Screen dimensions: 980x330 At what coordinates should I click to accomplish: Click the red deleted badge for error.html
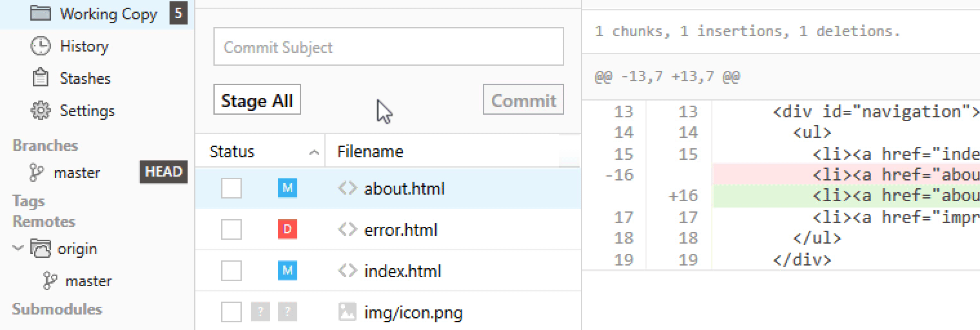288,229
